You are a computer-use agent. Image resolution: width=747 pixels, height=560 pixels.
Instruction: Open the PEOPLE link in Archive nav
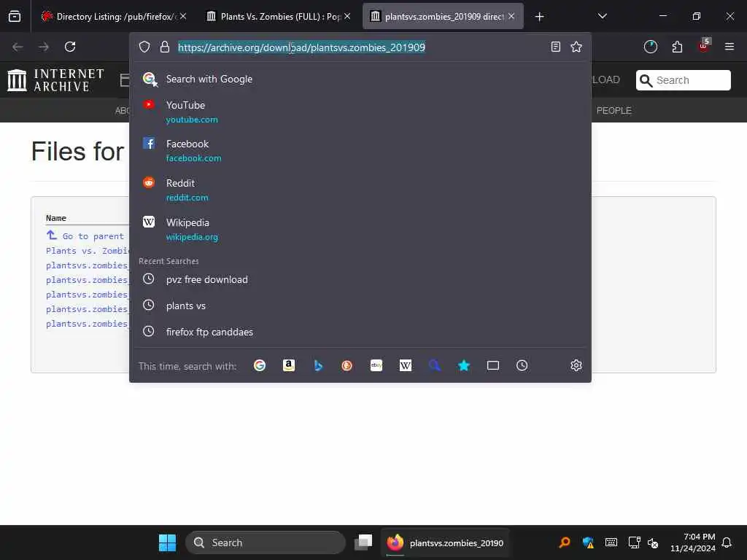tap(614, 111)
